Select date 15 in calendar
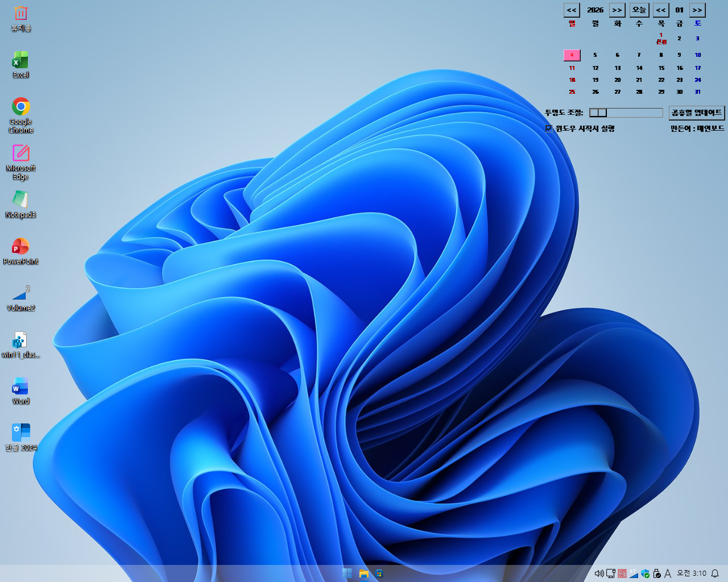 661,68
